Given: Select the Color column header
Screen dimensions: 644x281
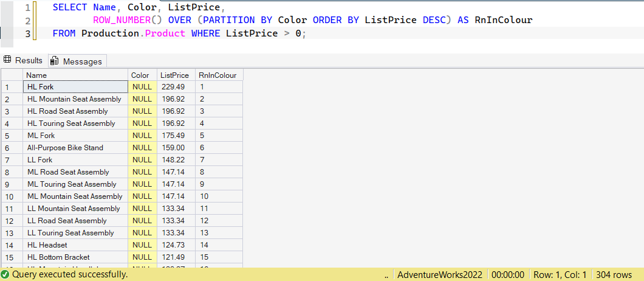Looking at the screenshot, I should click(143, 75).
